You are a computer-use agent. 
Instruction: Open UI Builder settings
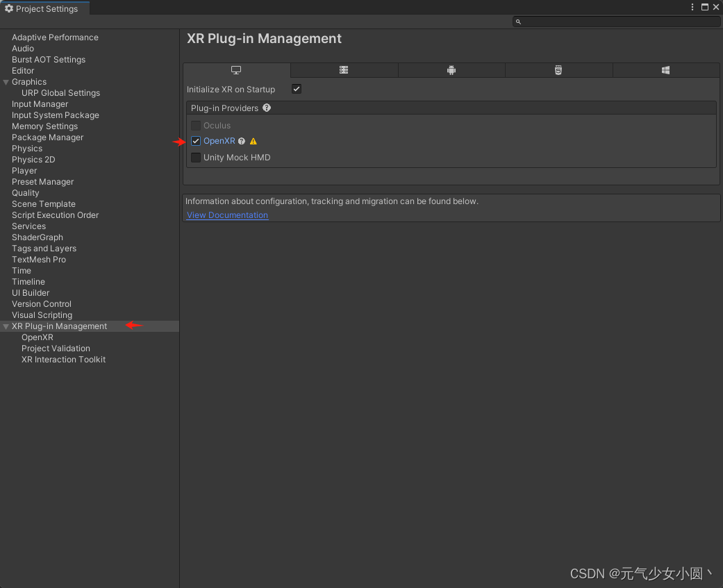click(x=31, y=293)
